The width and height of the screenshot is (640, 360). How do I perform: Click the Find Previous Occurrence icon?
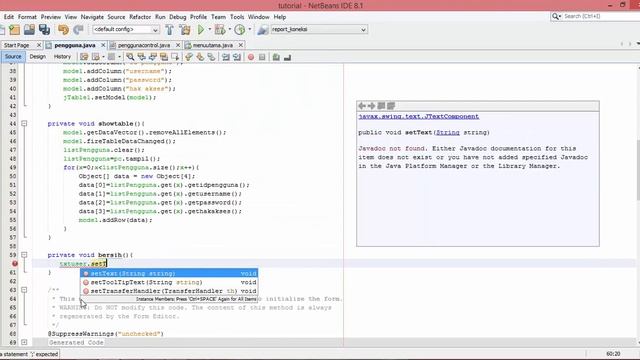[x=141, y=57]
